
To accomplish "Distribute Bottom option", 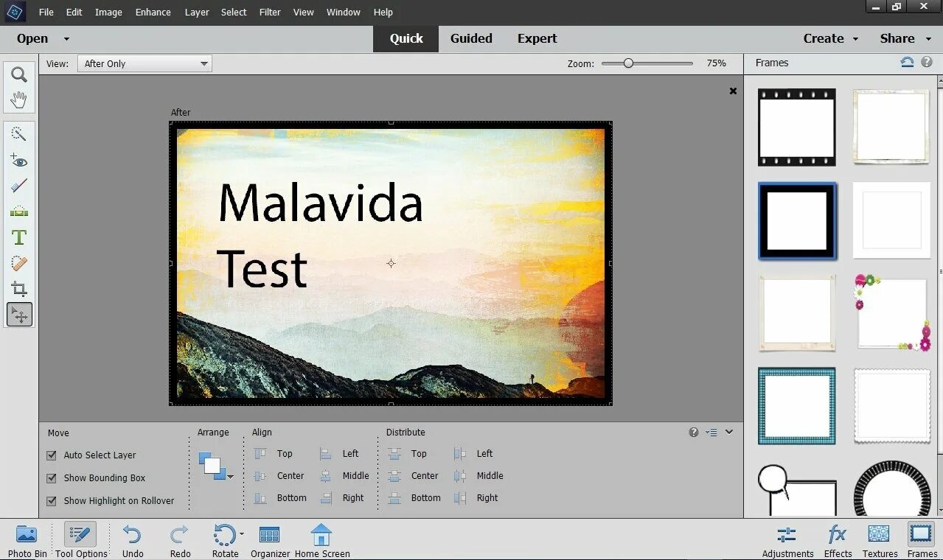I will (415, 498).
